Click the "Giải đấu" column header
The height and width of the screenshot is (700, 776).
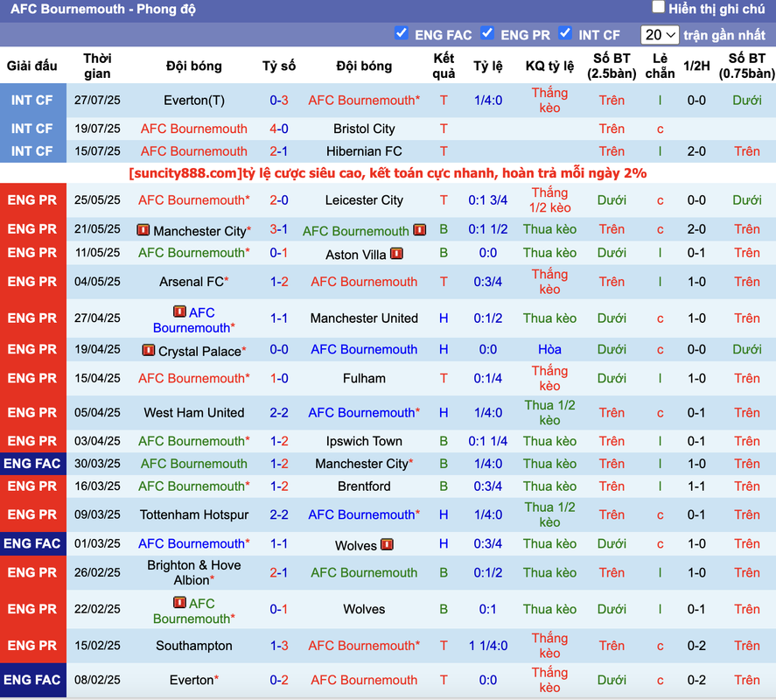(32, 66)
